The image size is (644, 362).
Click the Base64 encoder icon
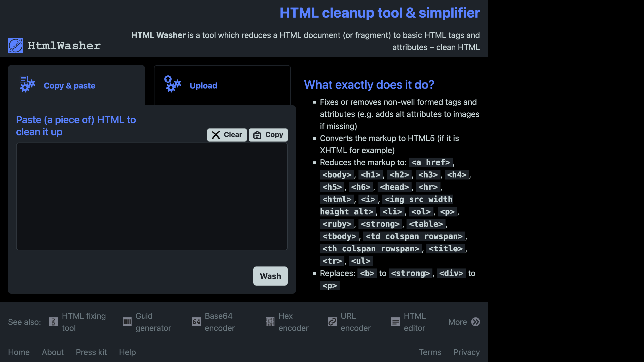196,322
